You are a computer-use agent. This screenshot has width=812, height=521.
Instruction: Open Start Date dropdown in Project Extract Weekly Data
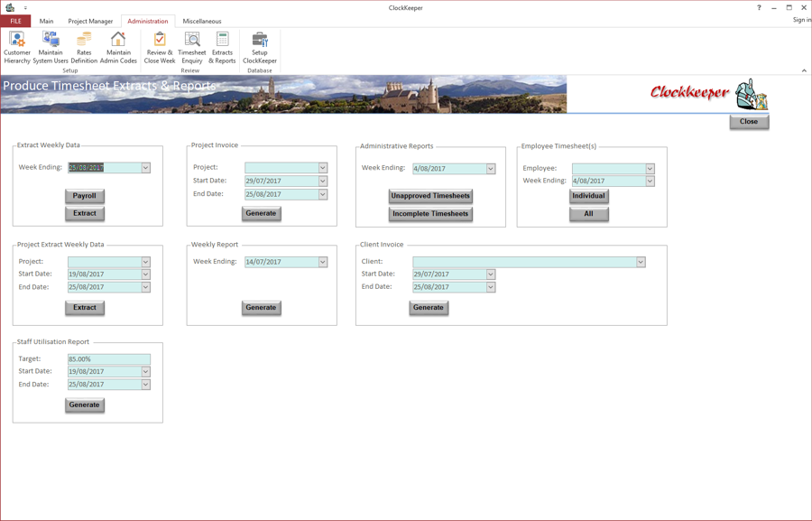click(x=146, y=274)
